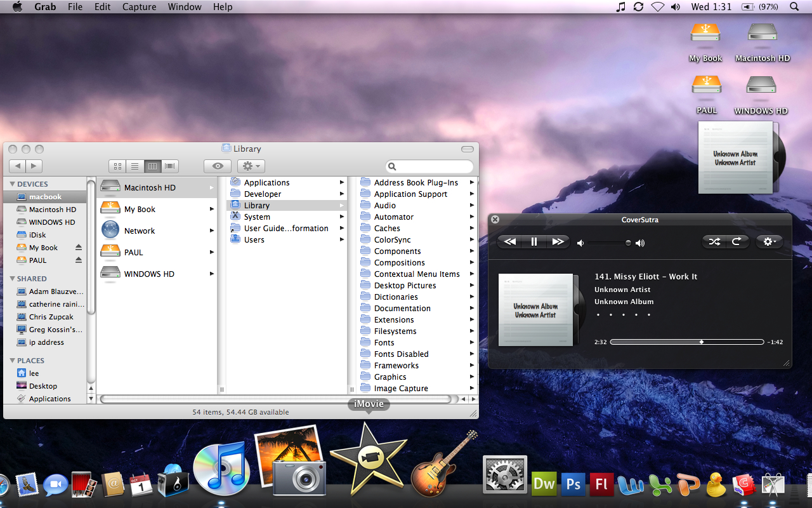Click CoverSutra track progress bar
812x508 pixels.
click(x=686, y=342)
